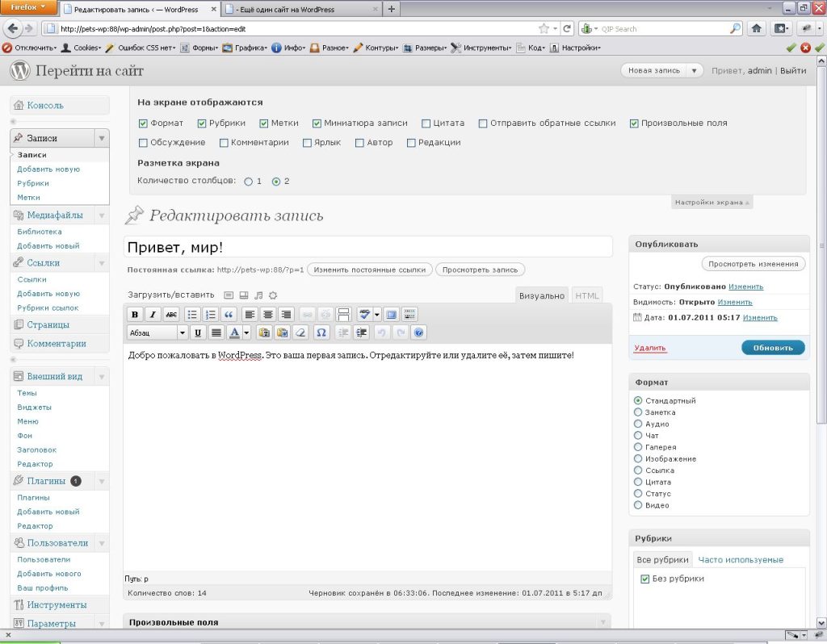This screenshot has height=644, width=827.
Task: Open the Новая запись dropdown arrow
Action: click(x=694, y=71)
